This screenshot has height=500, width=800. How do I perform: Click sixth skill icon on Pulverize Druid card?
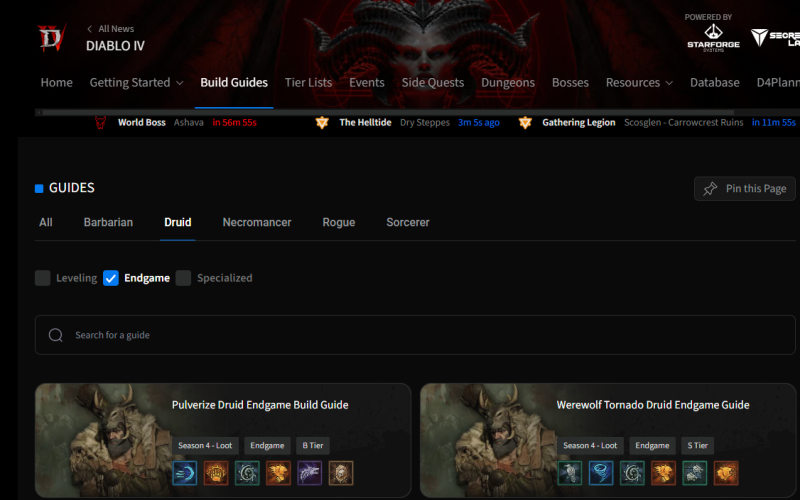340,473
